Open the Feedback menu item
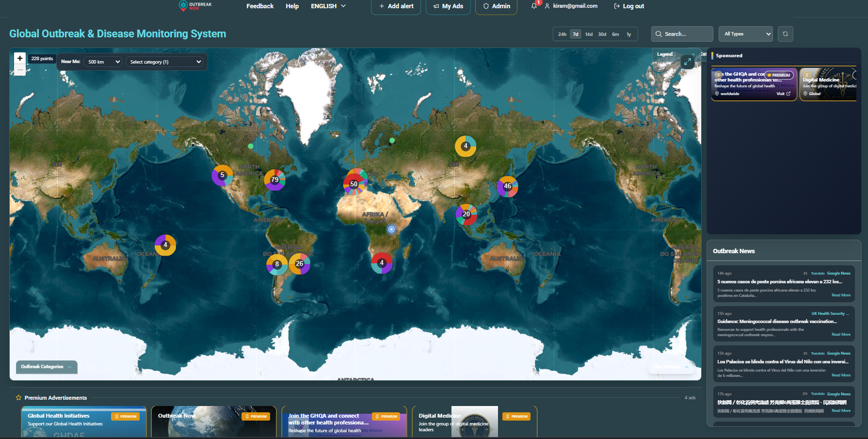Screen dimensions: 868x439 coord(260,6)
